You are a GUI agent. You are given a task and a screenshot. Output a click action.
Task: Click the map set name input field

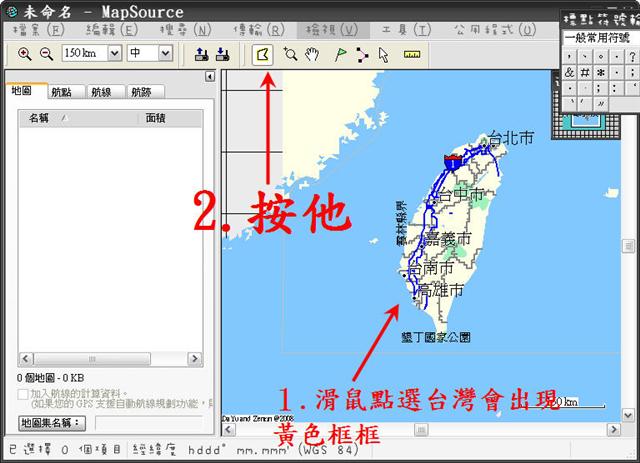149,423
